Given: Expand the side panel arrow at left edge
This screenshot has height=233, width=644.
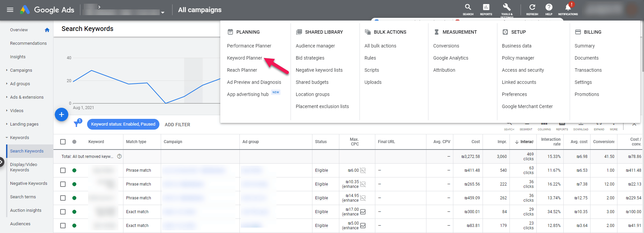Looking at the screenshot, I should [x=2, y=162].
